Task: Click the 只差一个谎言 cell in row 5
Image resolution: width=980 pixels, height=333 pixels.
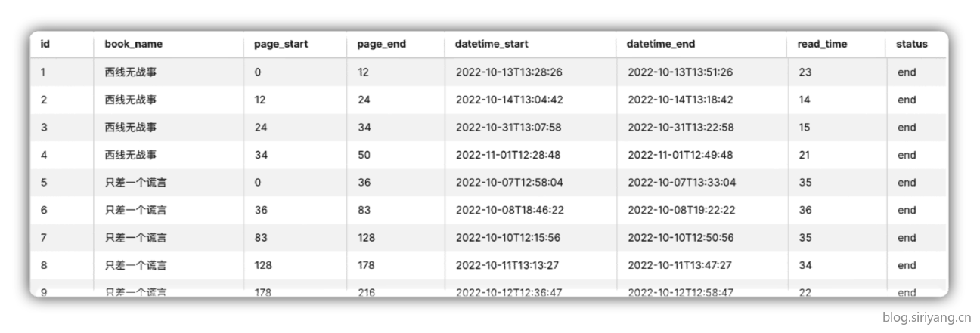Action: [135, 182]
